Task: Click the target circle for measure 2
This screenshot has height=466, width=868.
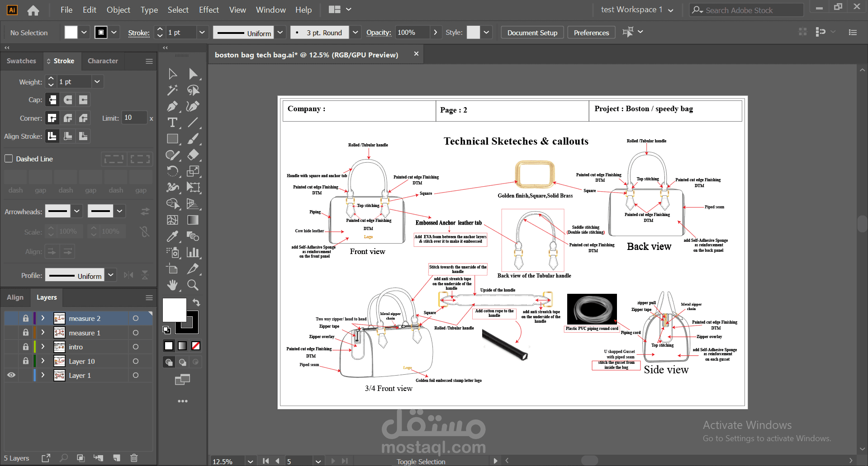Action: 135,318
